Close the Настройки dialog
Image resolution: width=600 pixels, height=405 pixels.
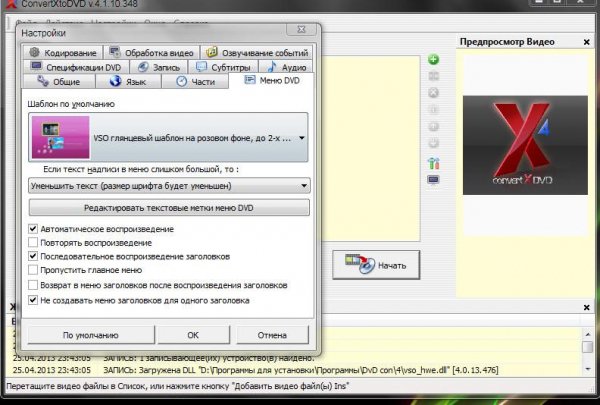[301, 29]
